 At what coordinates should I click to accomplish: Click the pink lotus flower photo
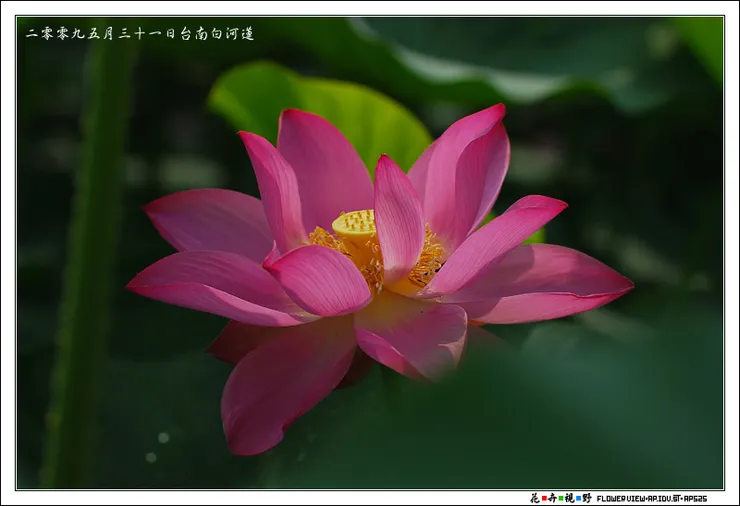370,253
